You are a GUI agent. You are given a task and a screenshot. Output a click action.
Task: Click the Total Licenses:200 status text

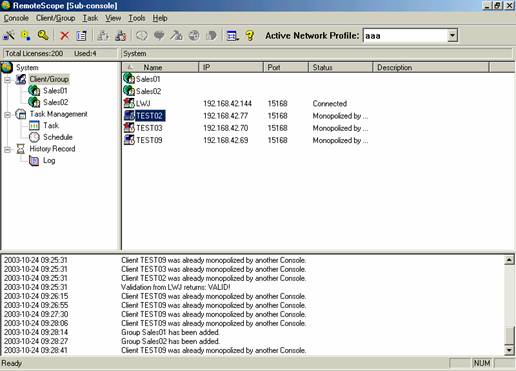click(34, 53)
